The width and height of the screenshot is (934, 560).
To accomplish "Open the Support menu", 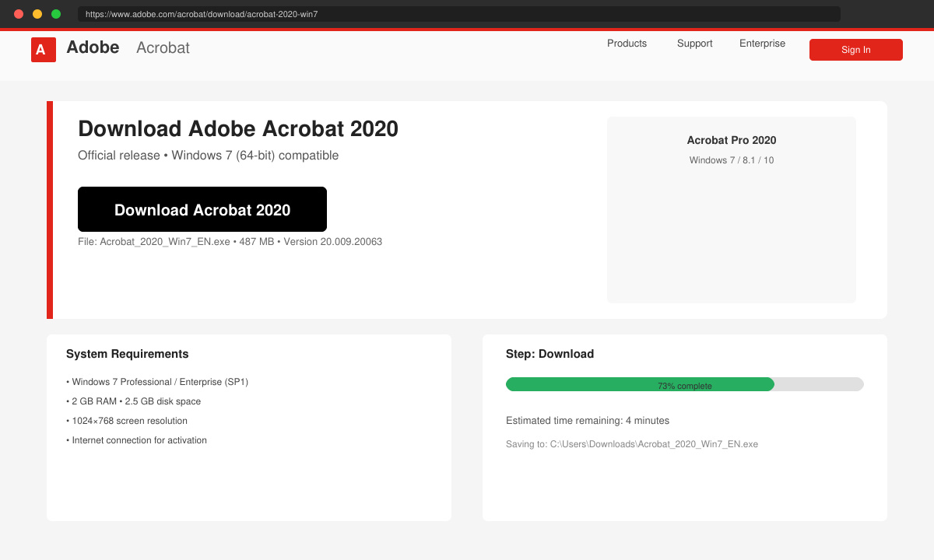I will (x=694, y=44).
